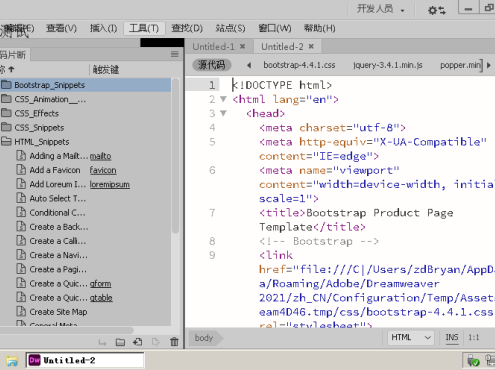Click the favicon trigger key link
Viewport: 495px width, 370px height.
(103, 170)
